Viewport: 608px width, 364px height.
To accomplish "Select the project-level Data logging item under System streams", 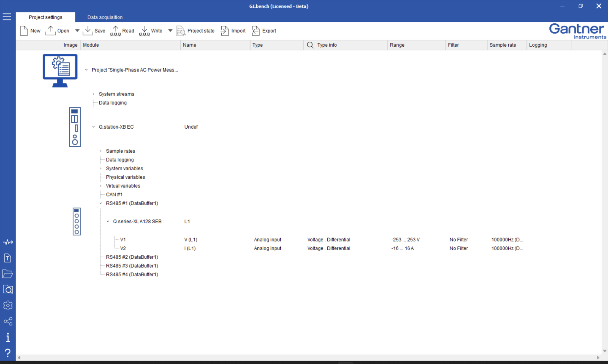I will [113, 103].
